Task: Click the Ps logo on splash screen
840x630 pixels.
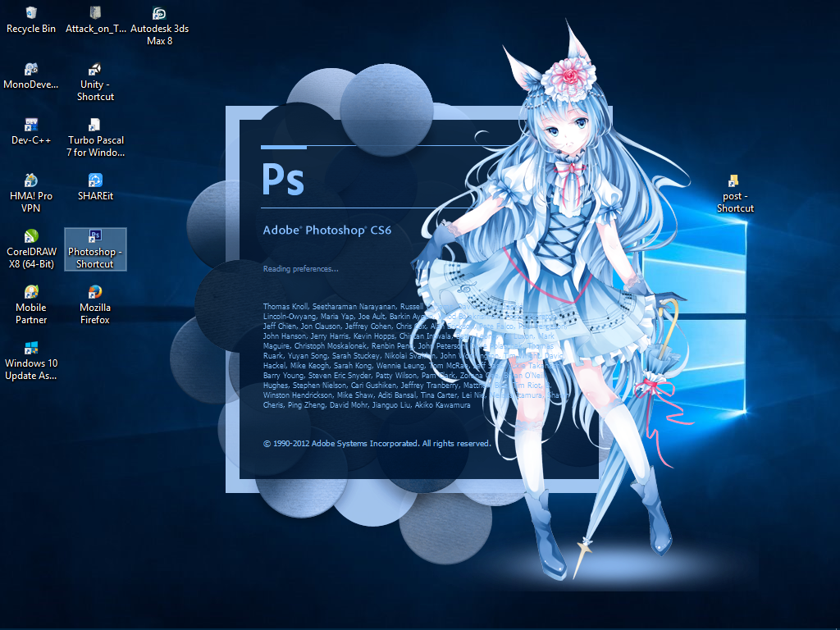Action: point(283,179)
